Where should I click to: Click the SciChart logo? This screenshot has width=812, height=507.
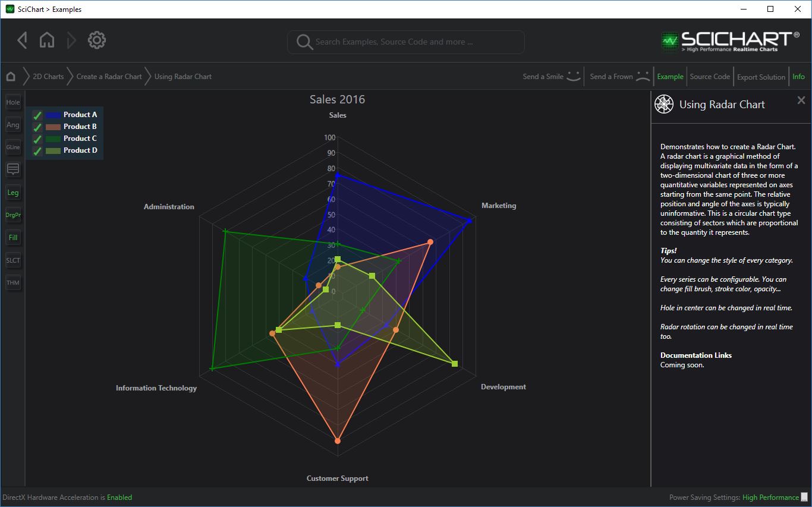coord(730,41)
